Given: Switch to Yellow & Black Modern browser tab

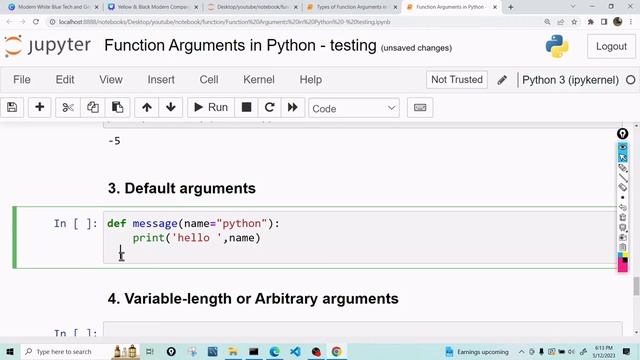Looking at the screenshot, I should [x=152, y=7].
